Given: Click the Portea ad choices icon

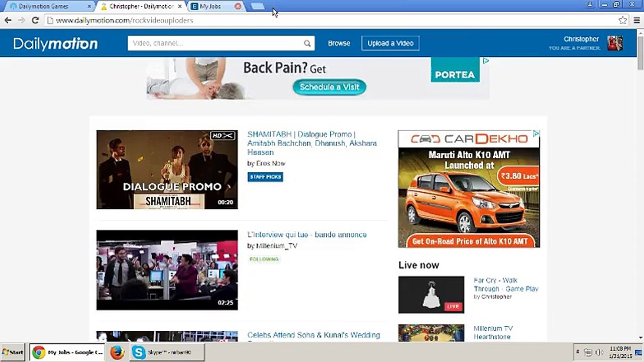Looking at the screenshot, I should [x=486, y=61].
